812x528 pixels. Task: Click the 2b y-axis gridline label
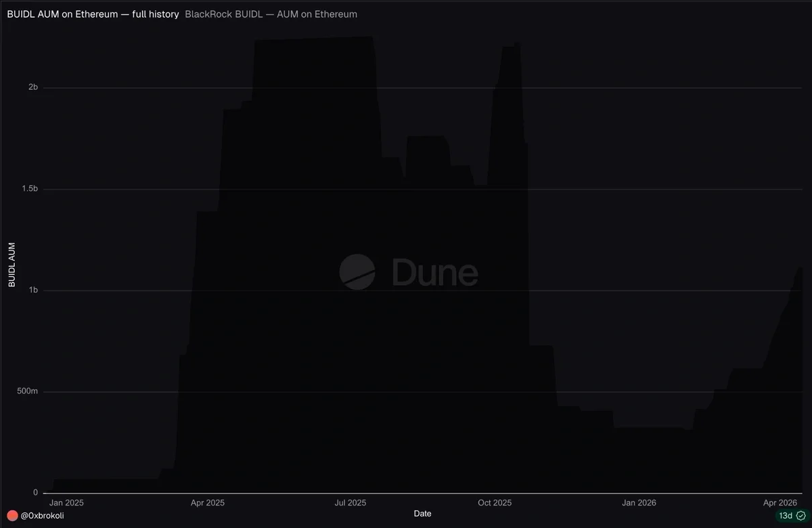click(32, 87)
